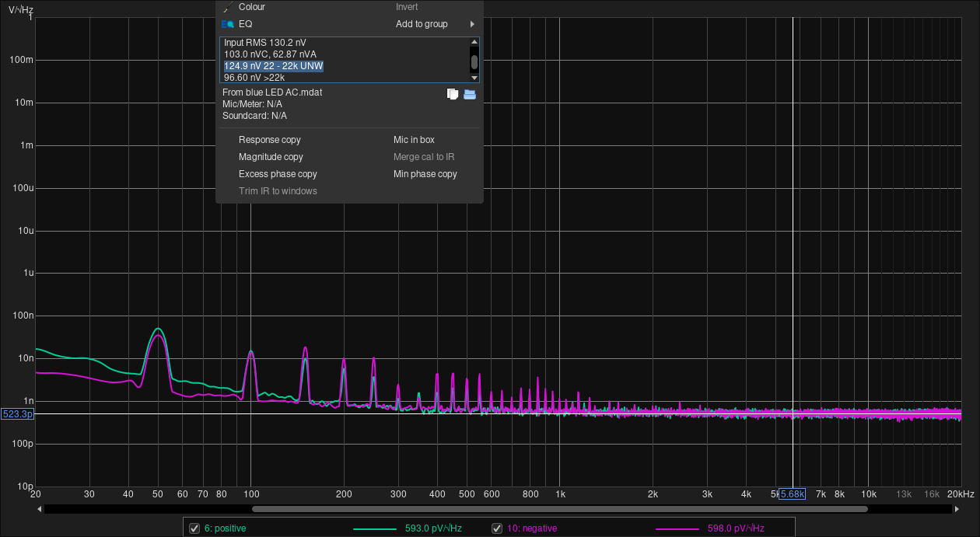Click 'Min phase copy' option
The image size is (980, 537).
click(x=425, y=174)
